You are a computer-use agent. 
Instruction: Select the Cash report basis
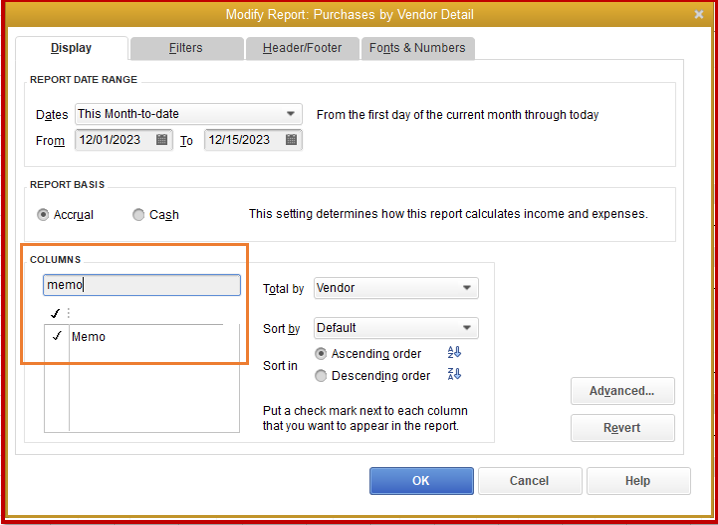(x=138, y=214)
